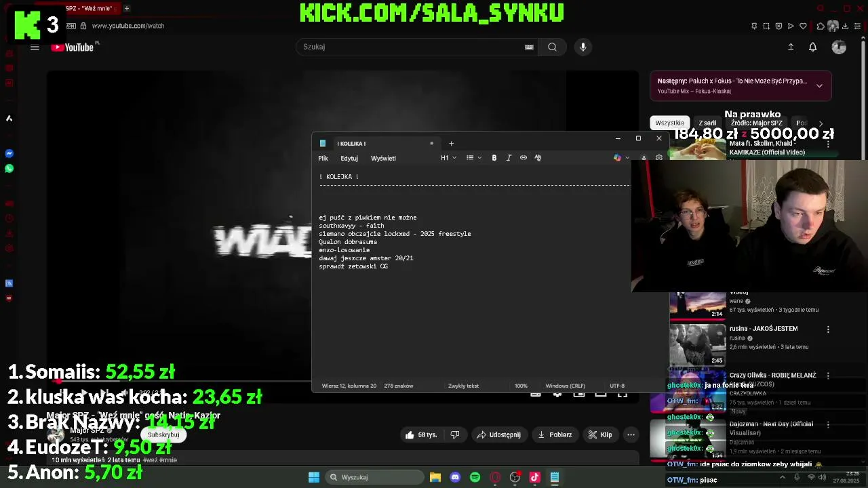Select the 'Z serii' filter chip
The image size is (868, 488).
(707, 123)
